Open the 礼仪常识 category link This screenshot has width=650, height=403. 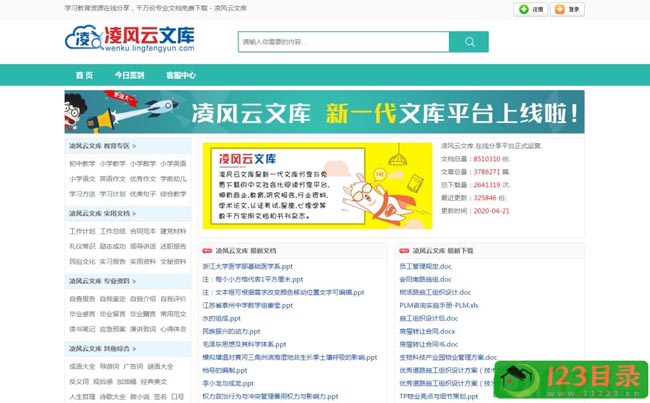[82, 246]
